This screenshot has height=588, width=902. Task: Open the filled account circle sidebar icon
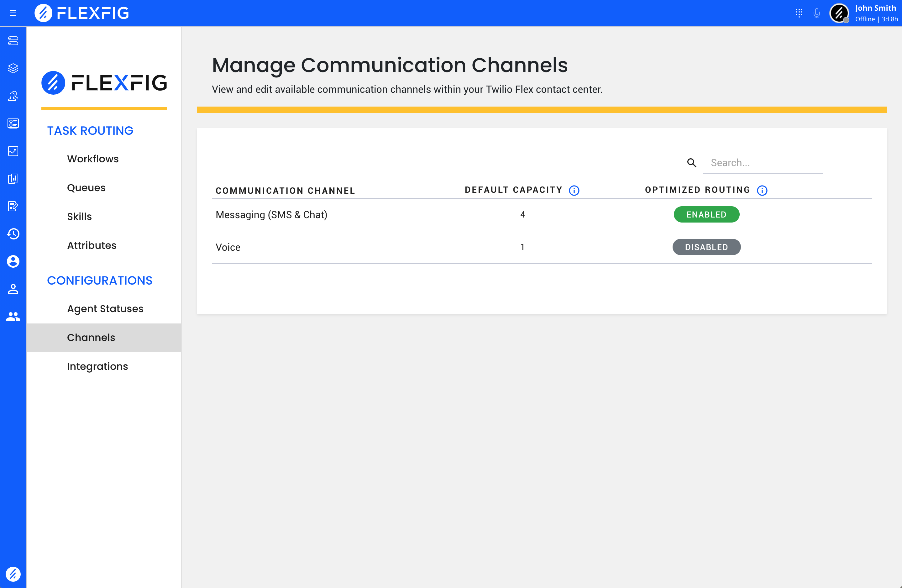pyautogui.click(x=13, y=262)
